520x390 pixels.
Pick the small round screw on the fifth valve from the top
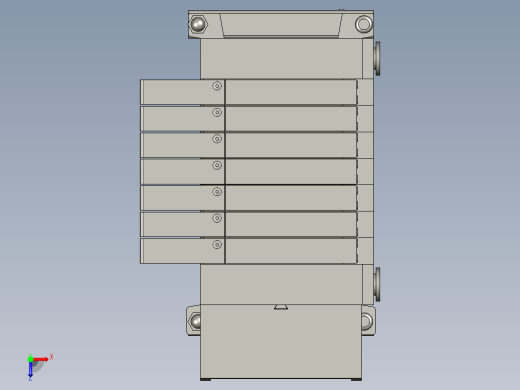pos(217,192)
